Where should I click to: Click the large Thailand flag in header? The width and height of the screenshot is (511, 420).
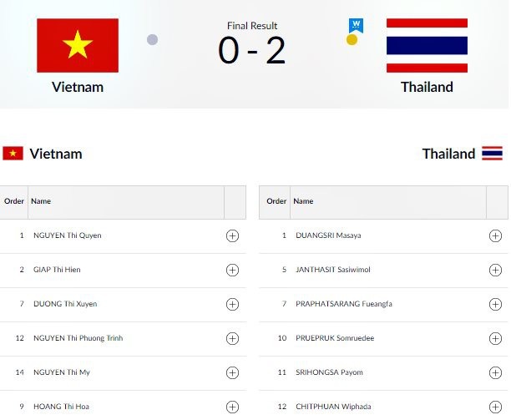[427, 45]
